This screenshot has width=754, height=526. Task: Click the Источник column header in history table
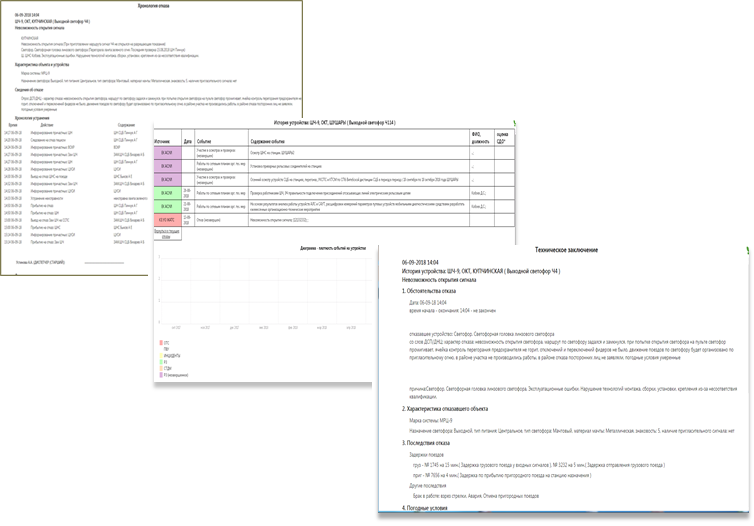point(162,141)
